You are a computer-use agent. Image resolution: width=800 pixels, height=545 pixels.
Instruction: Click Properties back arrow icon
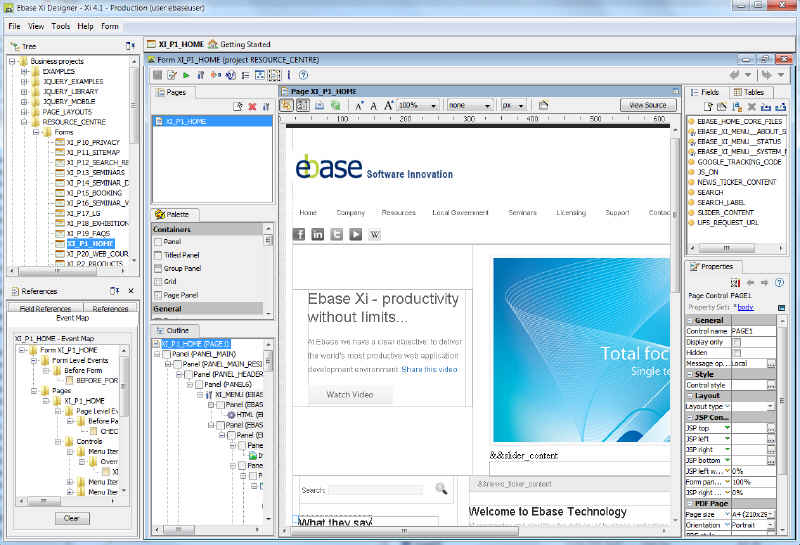click(x=751, y=283)
